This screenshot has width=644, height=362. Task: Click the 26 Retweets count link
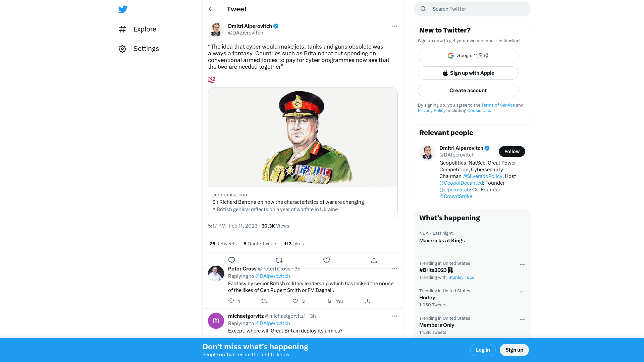[223, 244]
